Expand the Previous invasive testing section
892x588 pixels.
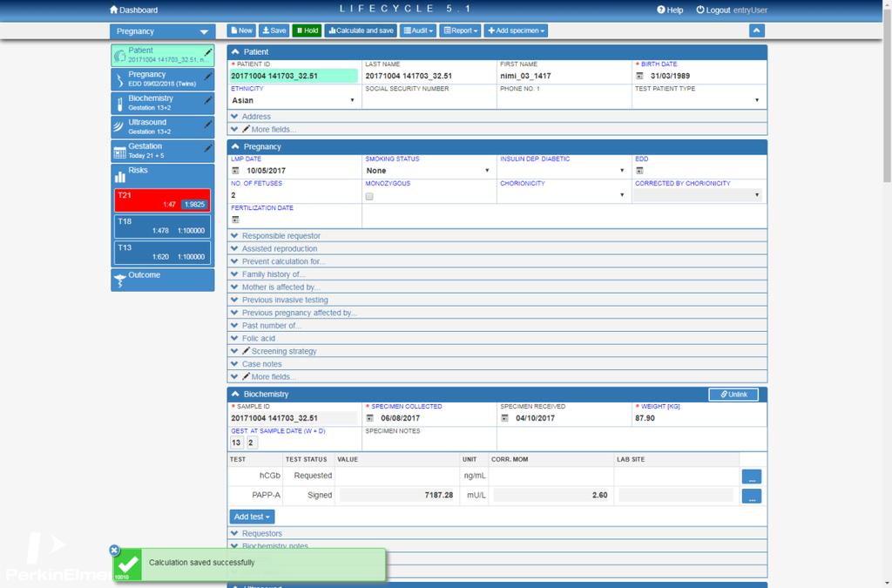pos(497,300)
